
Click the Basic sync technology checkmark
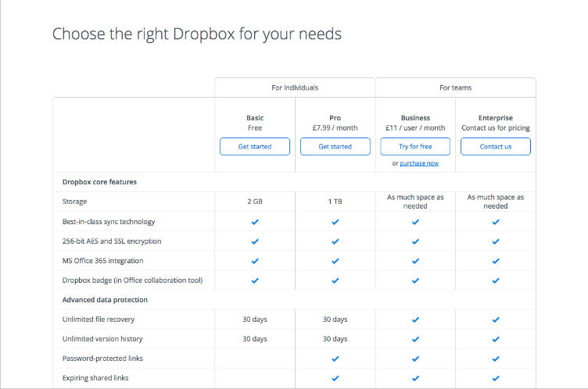point(255,222)
